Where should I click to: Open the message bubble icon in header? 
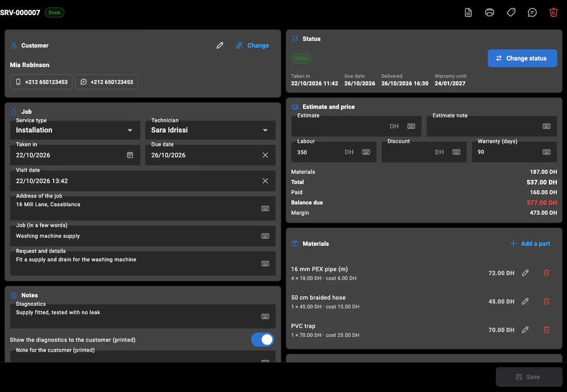click(532, 12)
